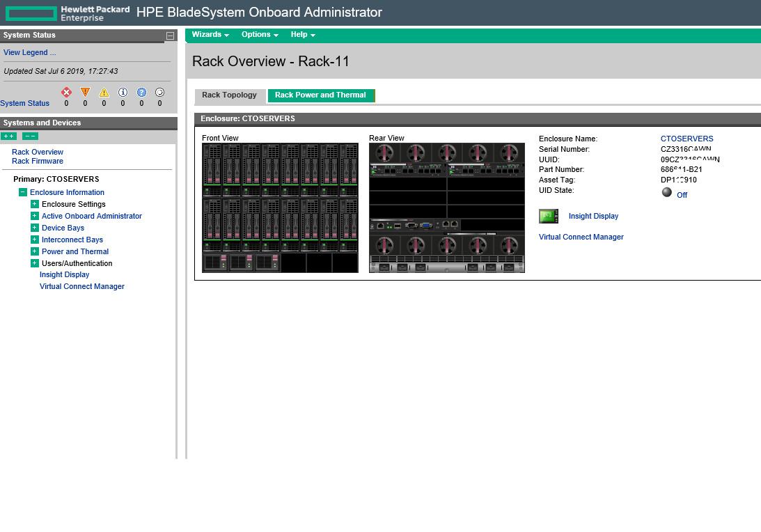Screen dimensions: 761x532
Task: Open Rack Overview in sidebar
Action: pos(38,152)
